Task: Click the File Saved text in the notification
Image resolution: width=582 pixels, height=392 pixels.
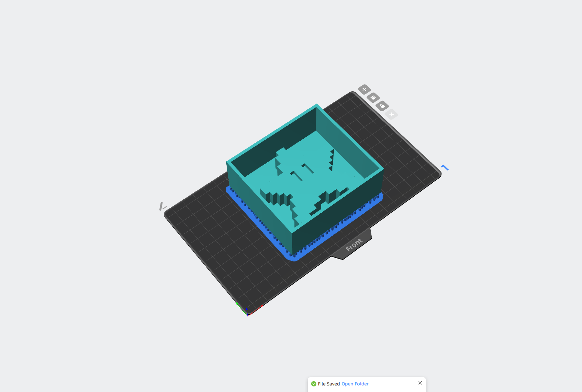Action: pos(329,384)
